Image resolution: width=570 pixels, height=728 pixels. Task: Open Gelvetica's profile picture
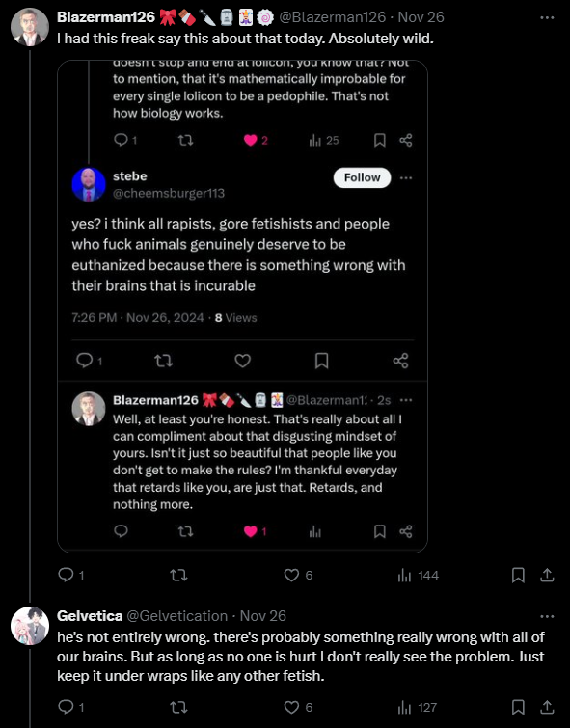pos(30,626)
